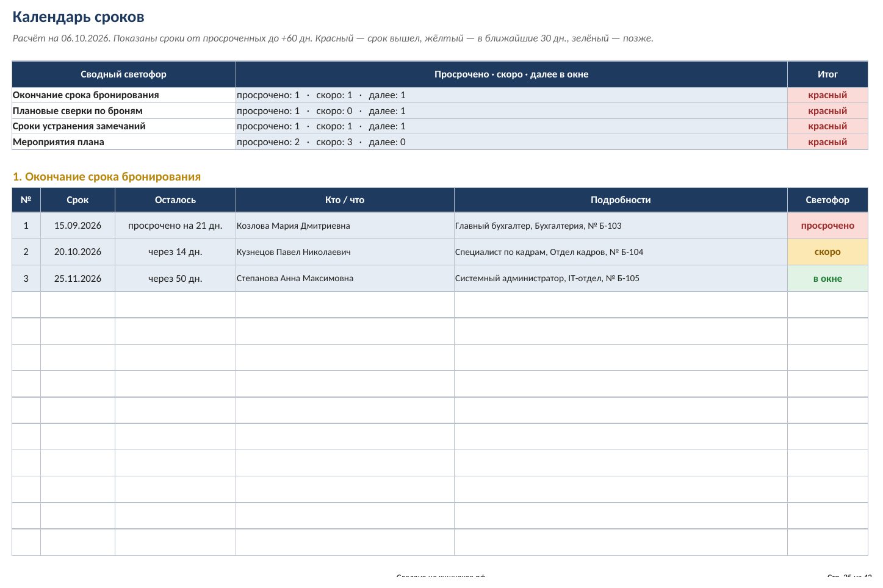Click the "просрочено на 21 дн." cell

175,226
